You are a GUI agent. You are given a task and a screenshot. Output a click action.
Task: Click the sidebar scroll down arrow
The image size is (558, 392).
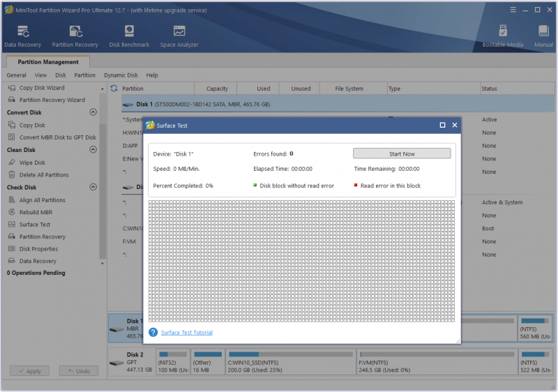pyautogui.click(x=103, y=264)
